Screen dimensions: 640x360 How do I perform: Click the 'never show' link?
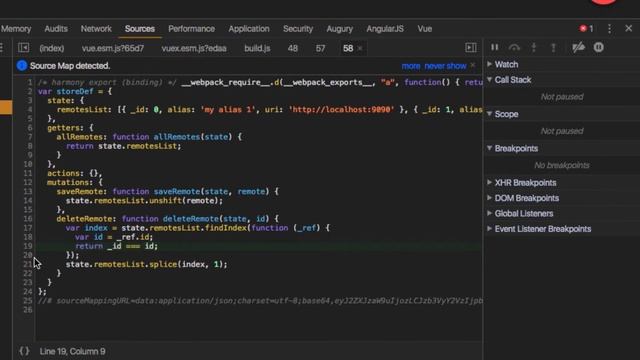[445, 66]
